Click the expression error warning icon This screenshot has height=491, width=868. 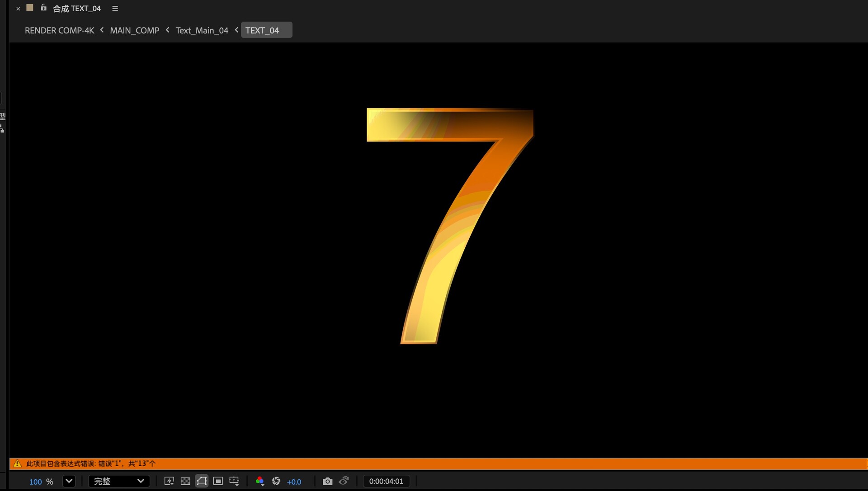pyautogui.click(x=17, y=463)
